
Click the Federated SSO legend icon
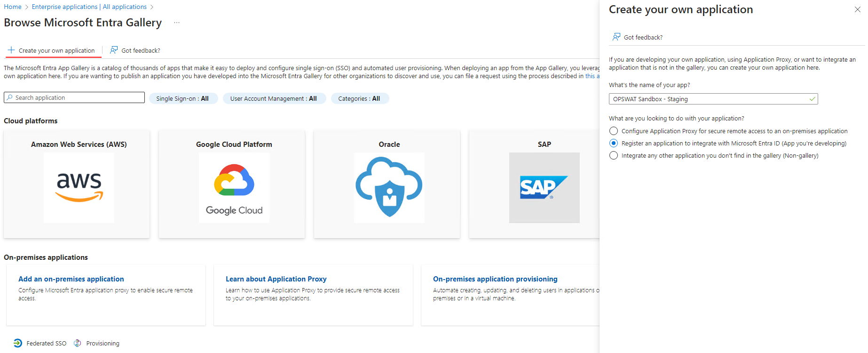(18, 343)
